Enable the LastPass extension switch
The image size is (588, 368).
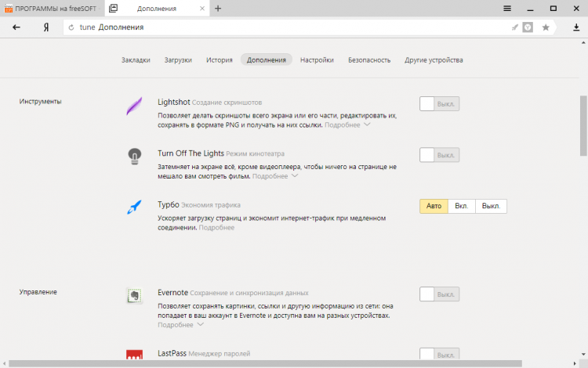coord(439,354)
